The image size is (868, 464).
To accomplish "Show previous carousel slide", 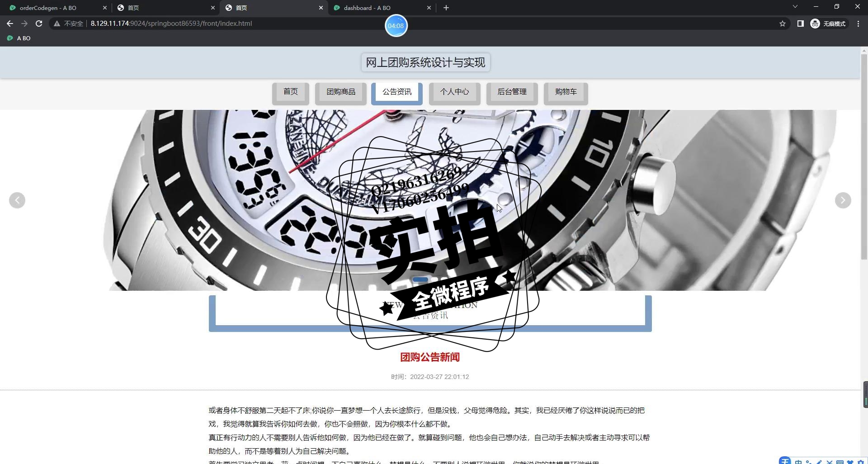I will tap(17, 200).
